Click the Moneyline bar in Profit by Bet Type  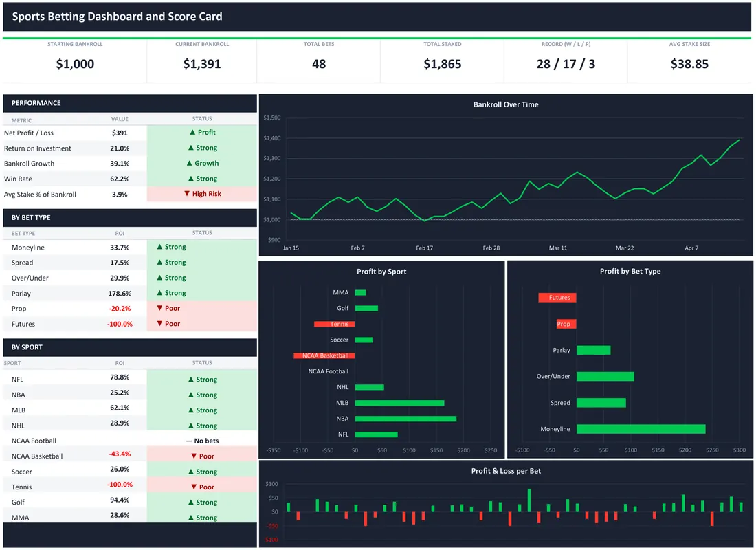[641, 429]
